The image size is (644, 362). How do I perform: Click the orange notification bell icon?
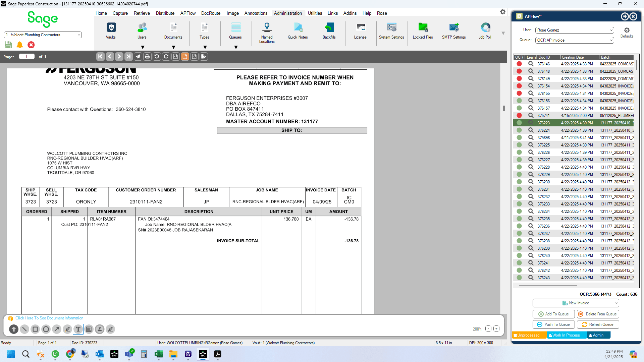pyautogui.click(x=20, y=45)
